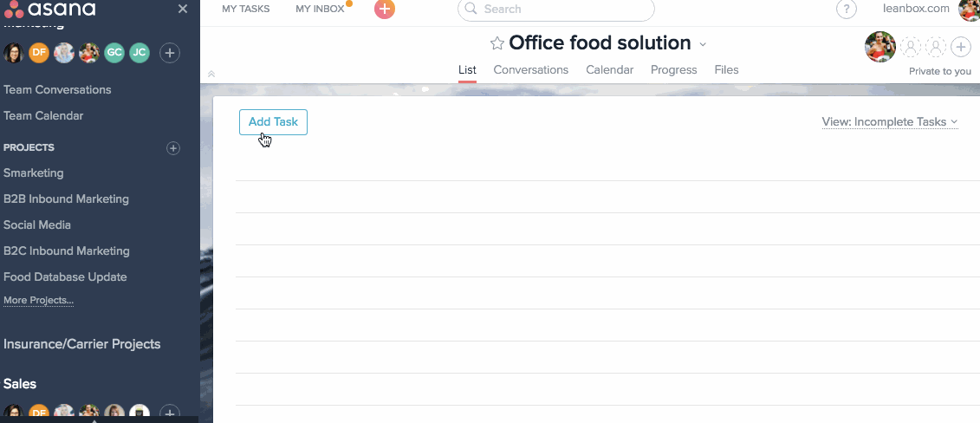The height and width of the screenshot is (423, 980).
Task: Go to MY INBOX
Action: pyautogui.click(x=320, y=9)
